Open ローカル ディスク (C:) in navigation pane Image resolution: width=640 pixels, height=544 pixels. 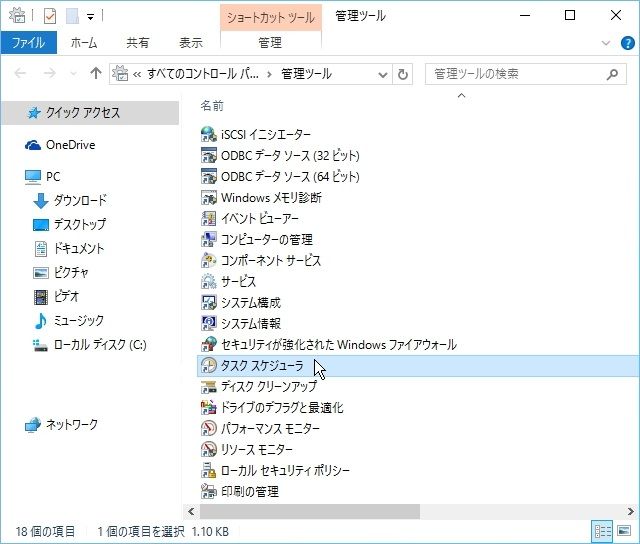pos(89,345)
